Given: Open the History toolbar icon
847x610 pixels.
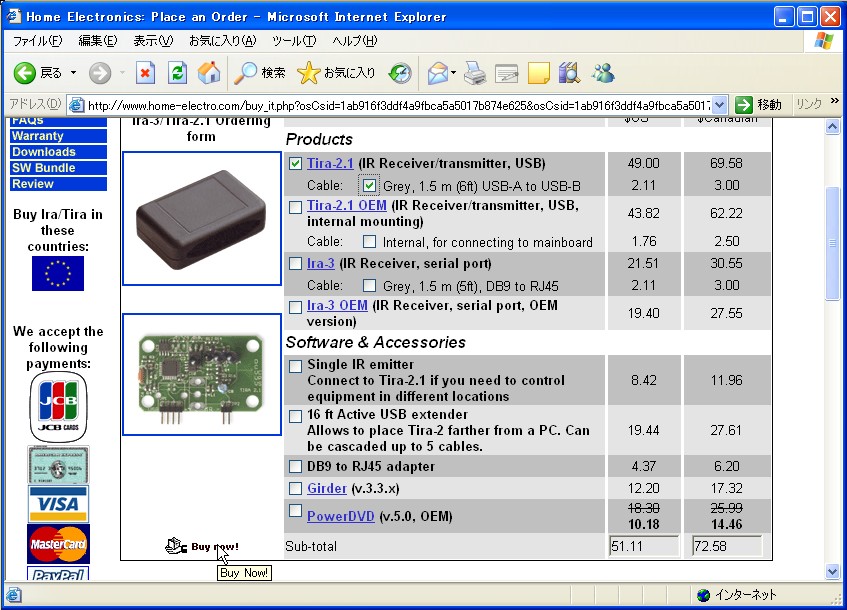Looking at the screenshot, I should pyautogui.click(x=400, y=73).
